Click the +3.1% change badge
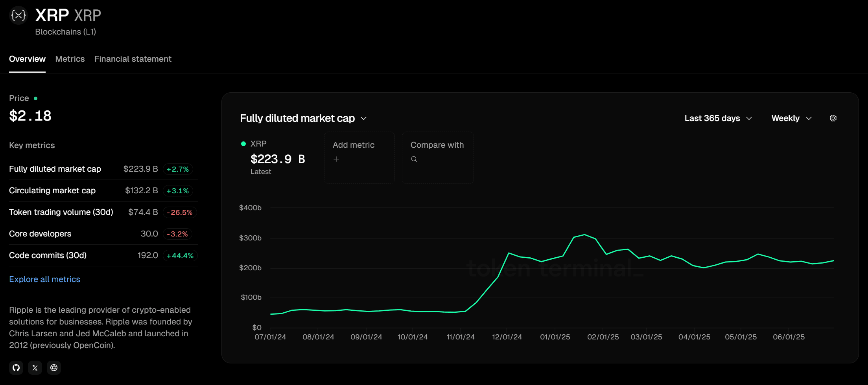 pyautogui.click(x=178, y=191)
